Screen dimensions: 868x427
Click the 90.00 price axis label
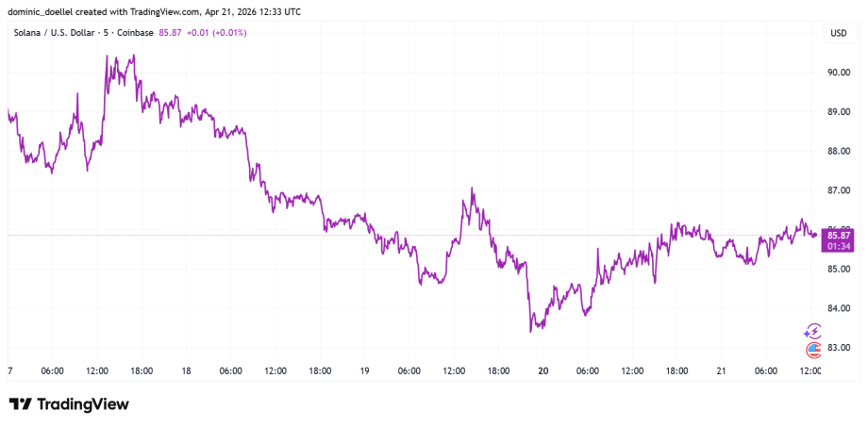[839, 72]
